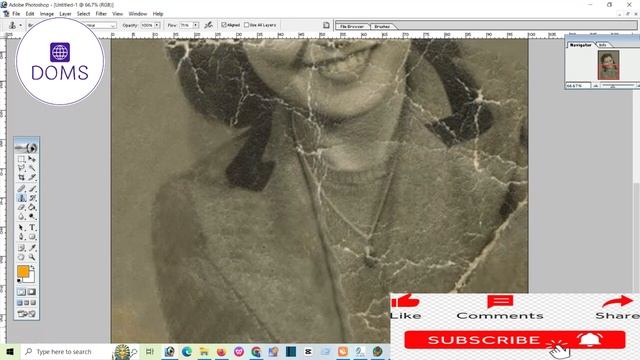Open the Filter menu
Screen dimensions: 640x360
[101, 14]
